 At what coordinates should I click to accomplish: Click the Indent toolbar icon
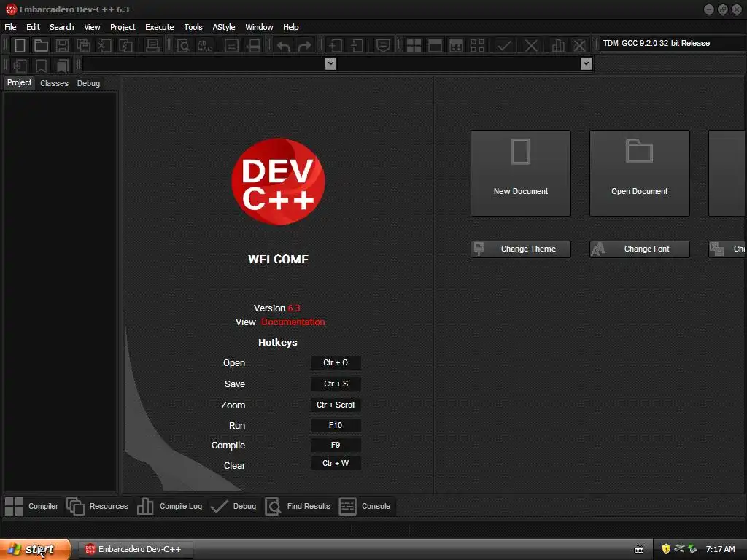(x=336, y=46)
